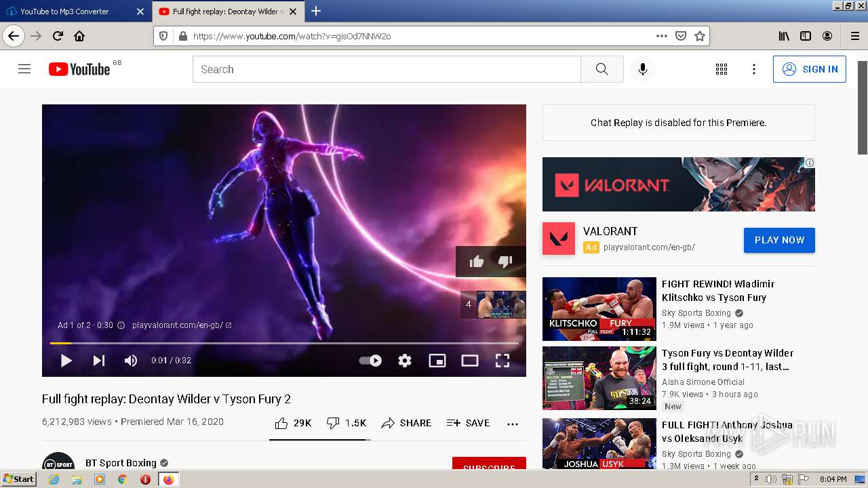Mute the player volume
Screen dimensions: 868x488
coord(131,361)
